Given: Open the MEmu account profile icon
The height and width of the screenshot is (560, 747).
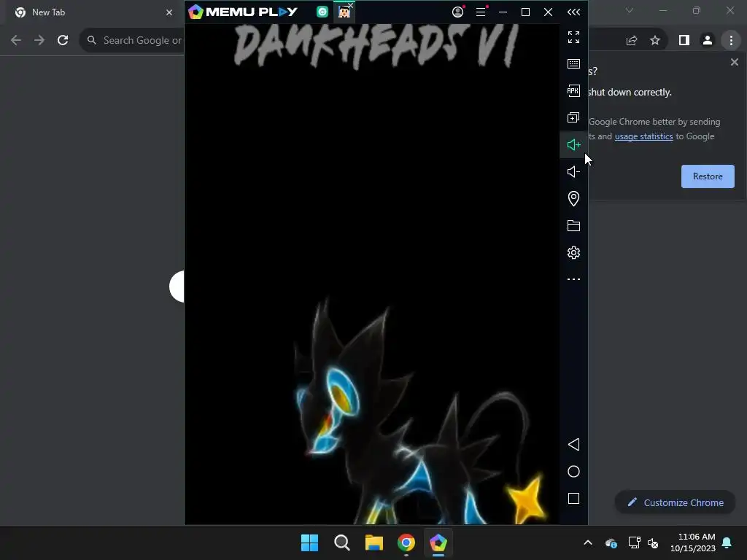Looking at the screenshot, I should pos(458,12).
